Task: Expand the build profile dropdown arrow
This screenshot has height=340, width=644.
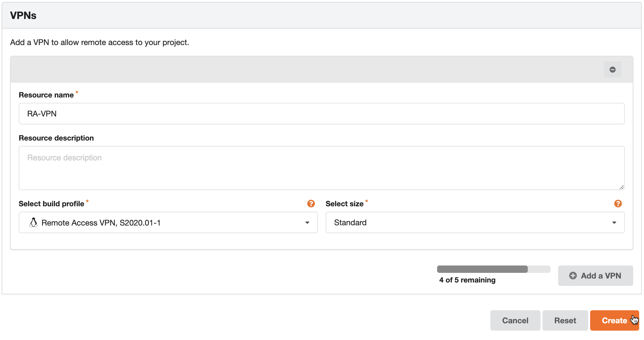Action: point(307,223)
